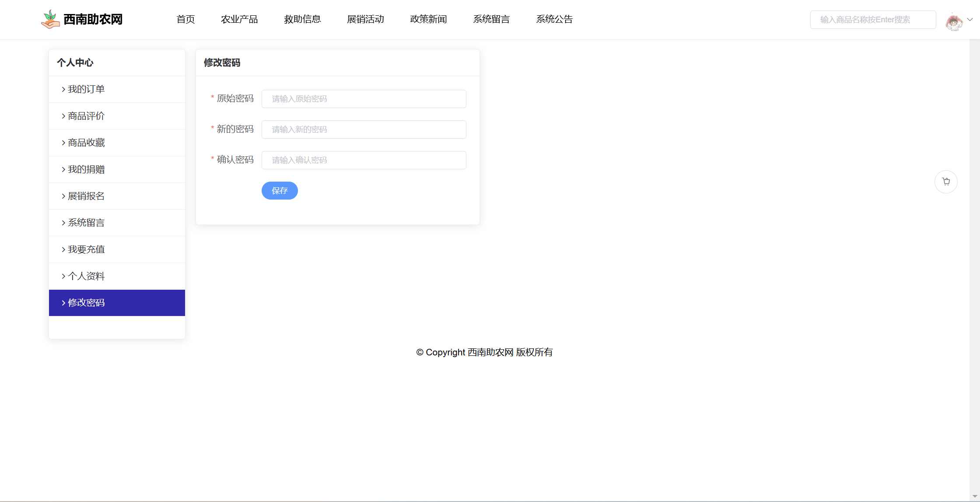Open the 系统公告 navigation item
Screen dimensions: 980x502
[554, 19]
